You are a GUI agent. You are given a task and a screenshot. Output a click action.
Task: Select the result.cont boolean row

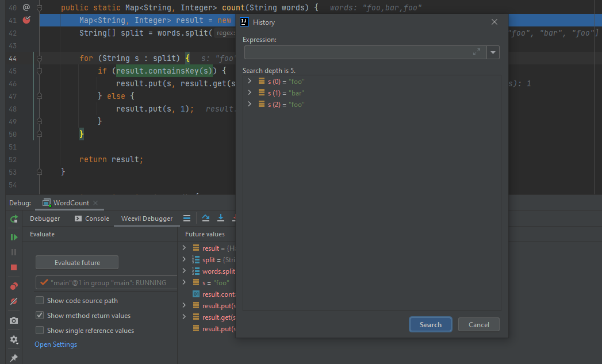pos(213,294)
